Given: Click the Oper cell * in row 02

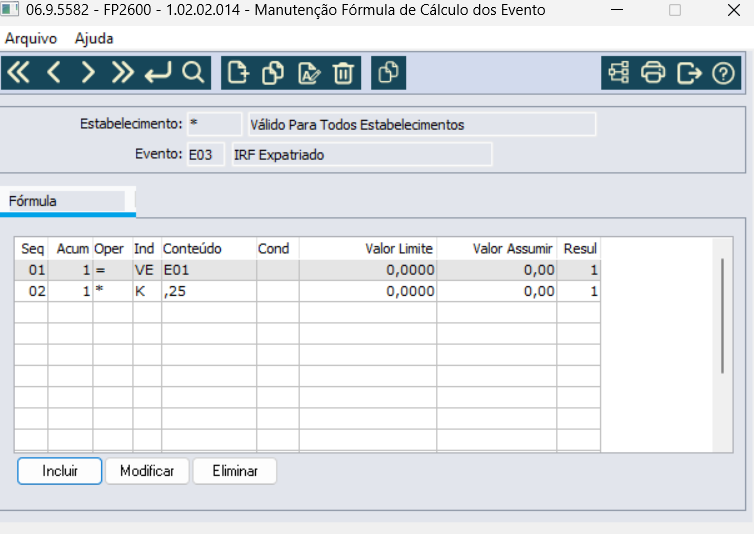Looking at the screenshot, I should tap(113, 291).
